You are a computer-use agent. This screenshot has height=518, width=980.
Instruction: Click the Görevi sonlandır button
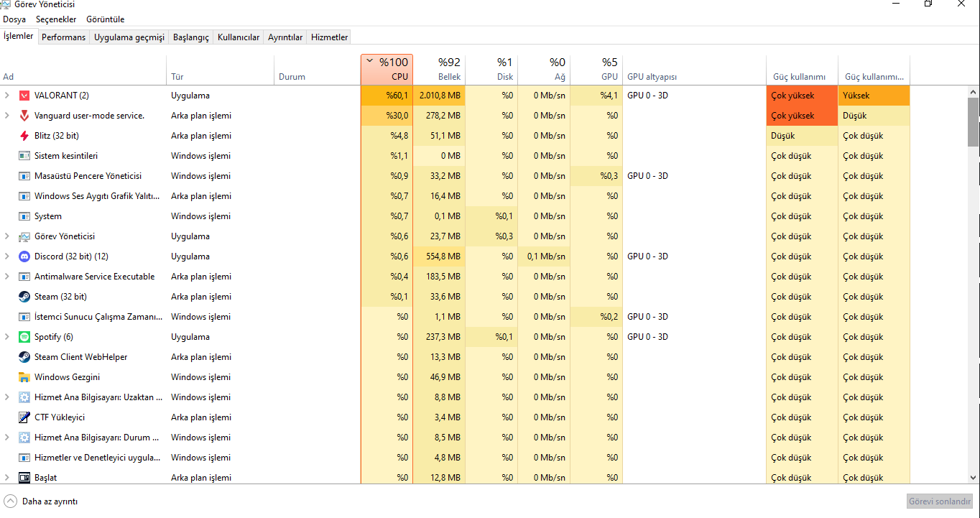click(x=940, y=501)
